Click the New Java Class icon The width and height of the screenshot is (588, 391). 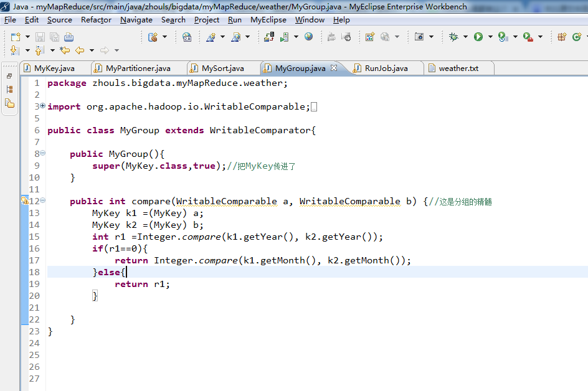[577, 37]
